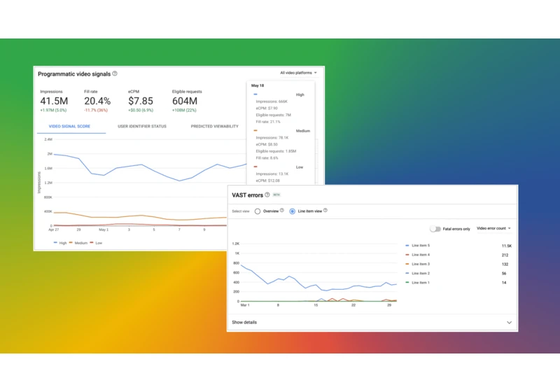Open the All video platforms dropdown
This screenshot has width=560, height=392.
(298, 73)
